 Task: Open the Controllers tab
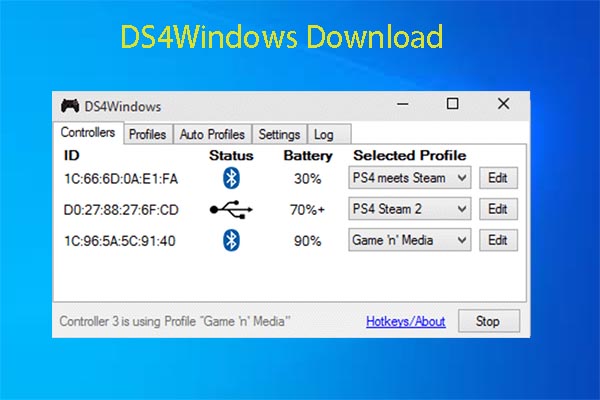[x=88, y=132]
